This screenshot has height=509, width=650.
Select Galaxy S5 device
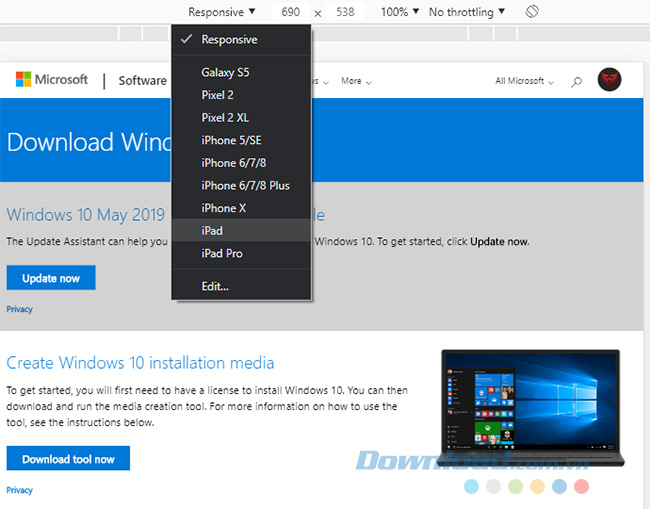coord(241,73)
